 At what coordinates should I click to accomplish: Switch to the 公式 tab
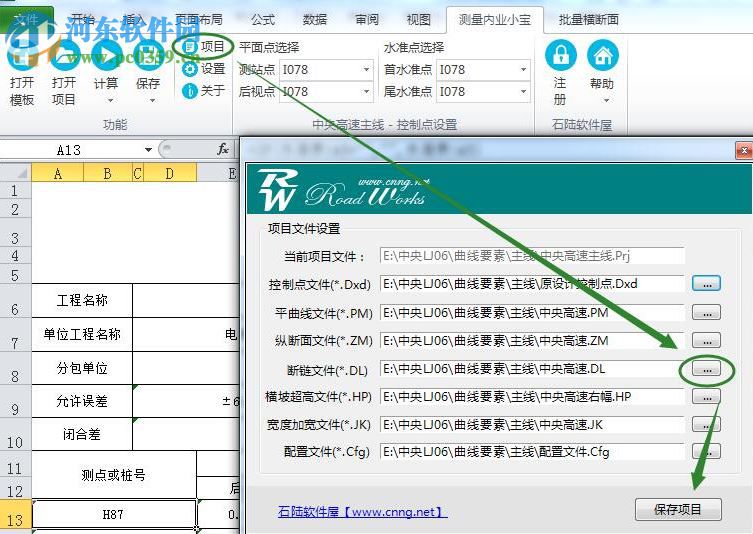click(x=263, y=20)
